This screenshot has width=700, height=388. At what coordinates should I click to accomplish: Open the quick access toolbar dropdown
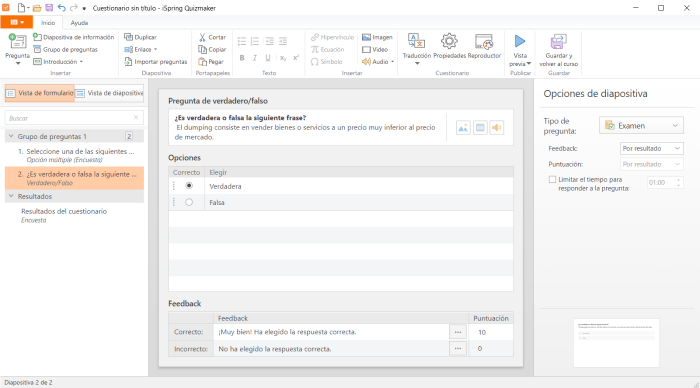tap(84, 8)
